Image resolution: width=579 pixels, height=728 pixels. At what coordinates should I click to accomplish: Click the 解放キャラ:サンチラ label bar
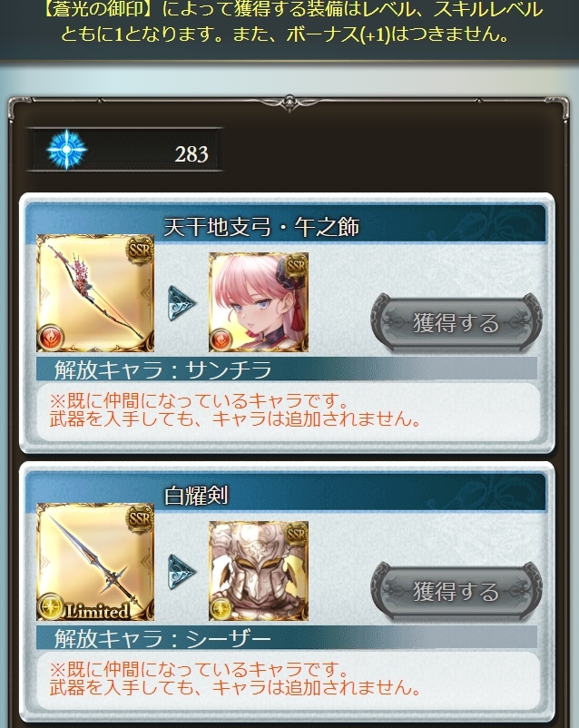pos(287,369)
